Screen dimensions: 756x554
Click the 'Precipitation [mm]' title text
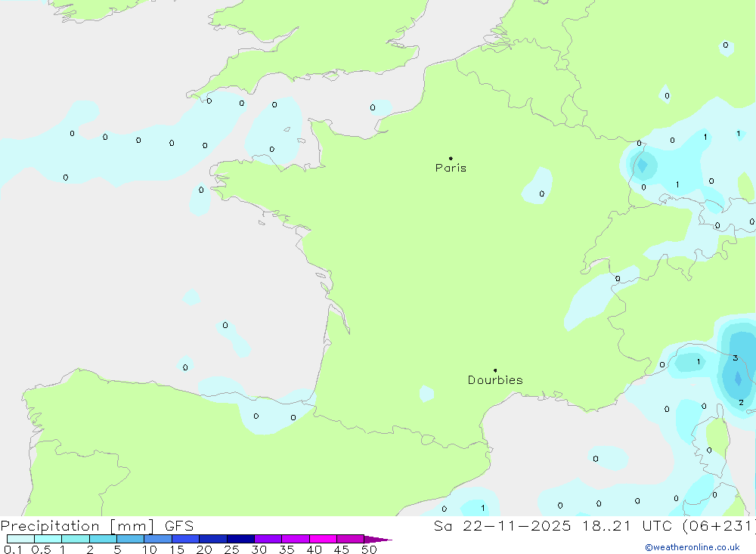(x=77, y=525)
